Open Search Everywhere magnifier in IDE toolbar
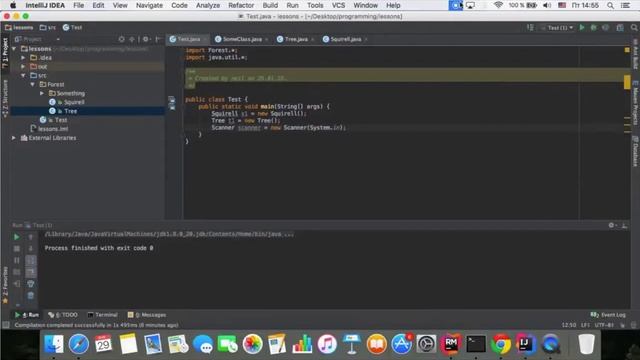640x360 pixels. coord(634,27)
